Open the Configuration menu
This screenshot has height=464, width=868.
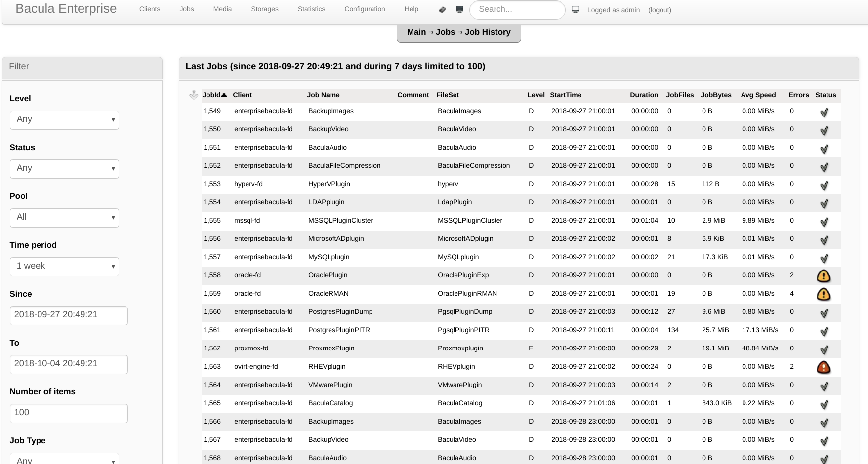click(365, 9)
